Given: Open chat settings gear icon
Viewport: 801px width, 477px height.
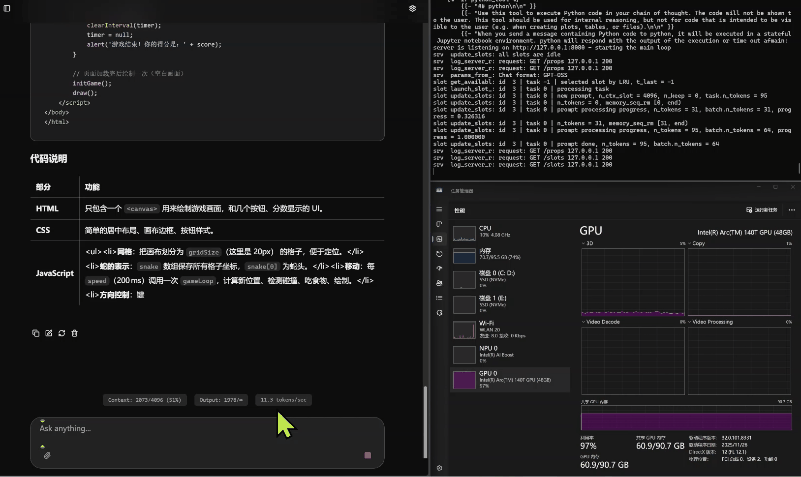Looking at the screenshot, I should pyautogui.click(x=412, y=8).
